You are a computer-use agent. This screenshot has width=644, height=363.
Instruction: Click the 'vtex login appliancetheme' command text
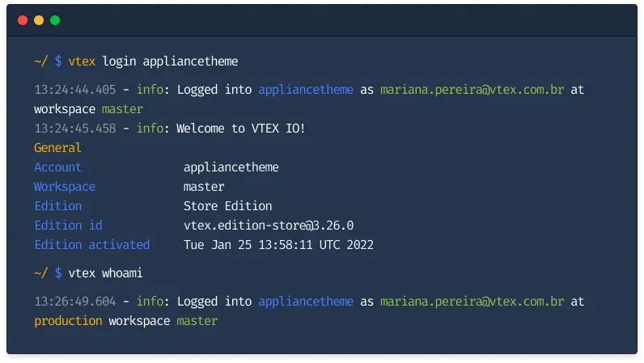(153, 61)
